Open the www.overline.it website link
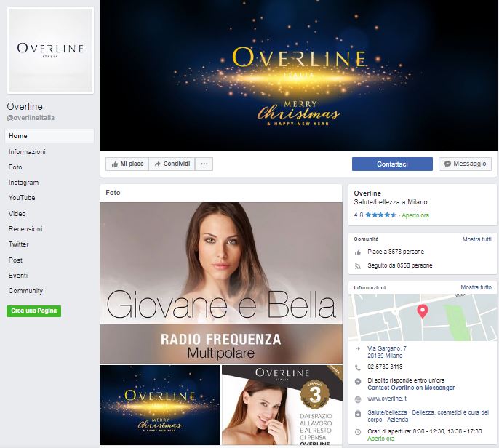Image resolution: width=499 pixels, height=448 pixels. coord(387,399)
